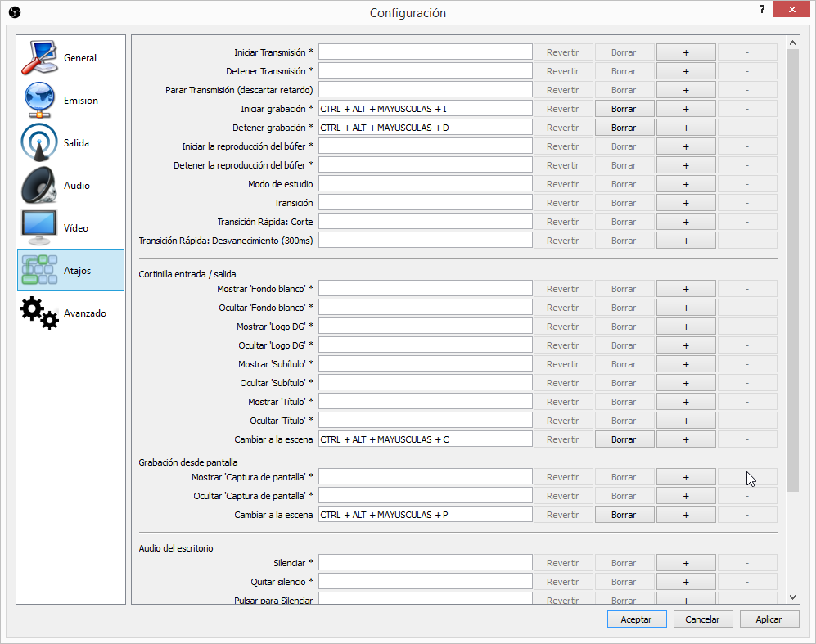Add hotkey row for Silenciar
This screenshot has width=816, height=644.
pos(686,563)
